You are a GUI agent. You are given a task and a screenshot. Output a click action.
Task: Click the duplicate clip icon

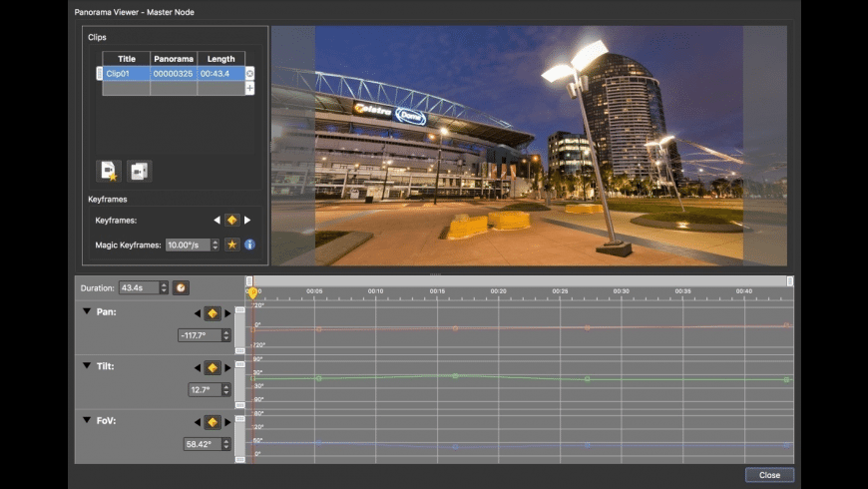pos(139,171)
